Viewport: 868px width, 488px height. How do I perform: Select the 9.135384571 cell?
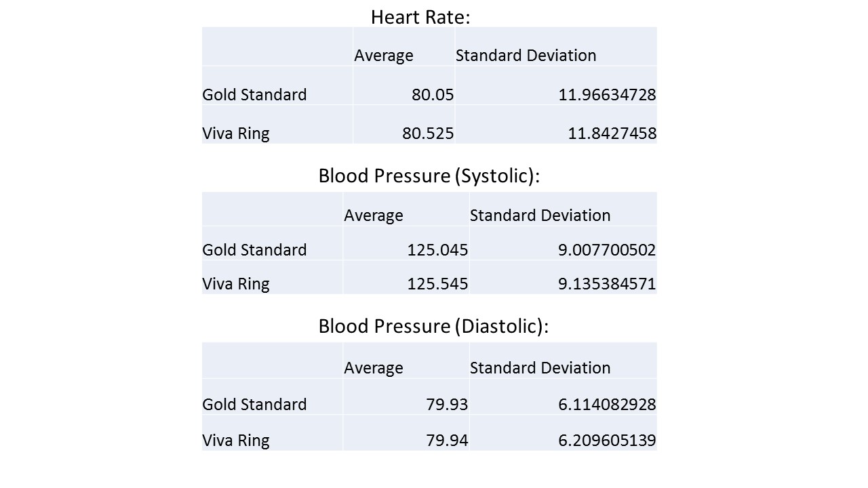(x=607, y=283)
